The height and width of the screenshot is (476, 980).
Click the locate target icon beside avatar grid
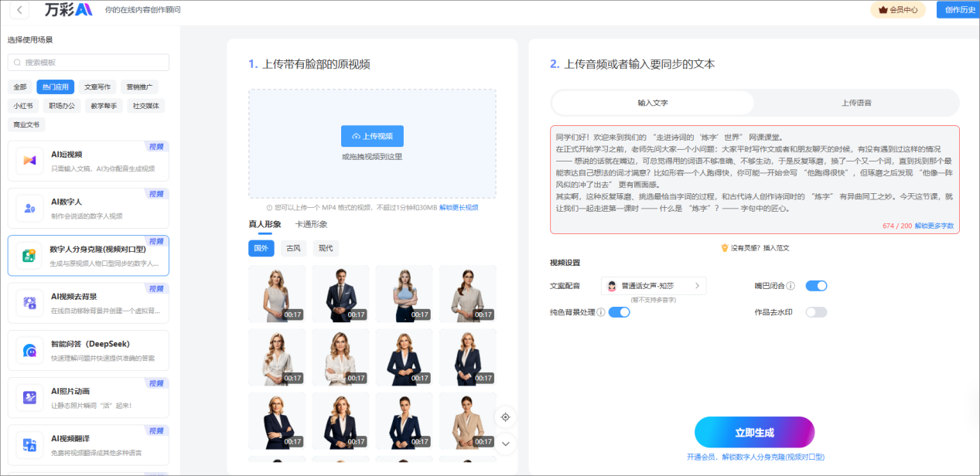tap(506, 417)
